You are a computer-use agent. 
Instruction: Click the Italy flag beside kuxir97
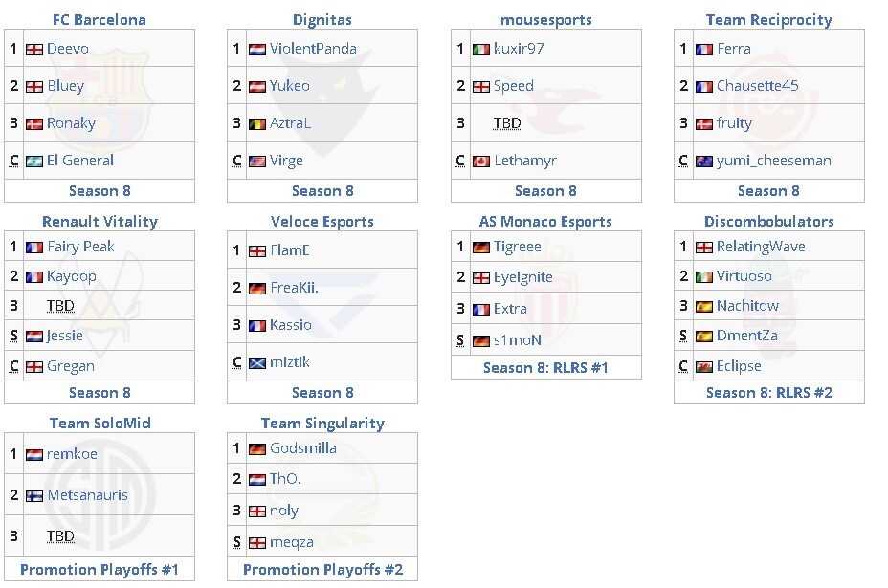(481, 49)
